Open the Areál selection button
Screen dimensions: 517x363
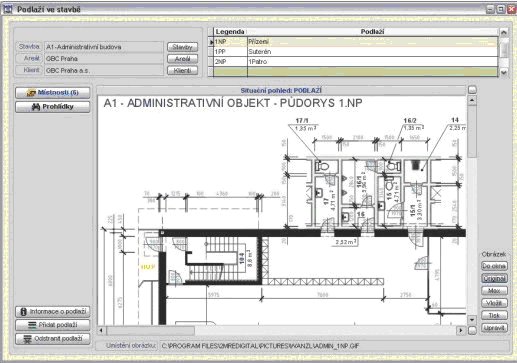[182, 59]
